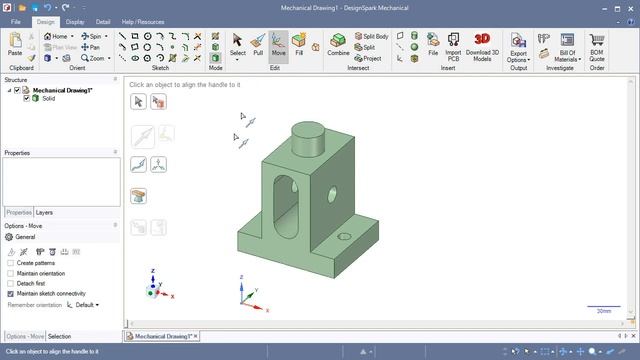Switch to the Selection panel tab
Screen dimensions: 640x360
[59, 337]
